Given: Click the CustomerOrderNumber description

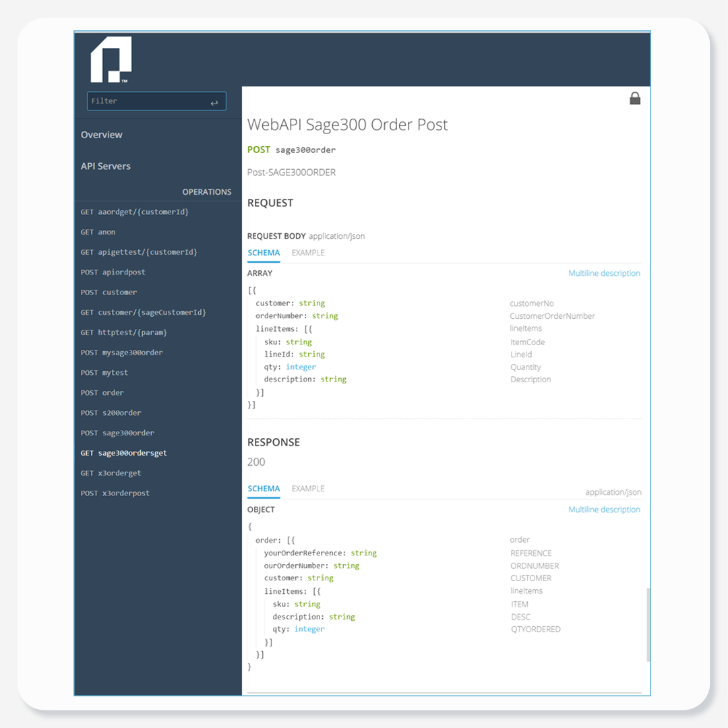Looking at the screenshot, I should (552, 316).
